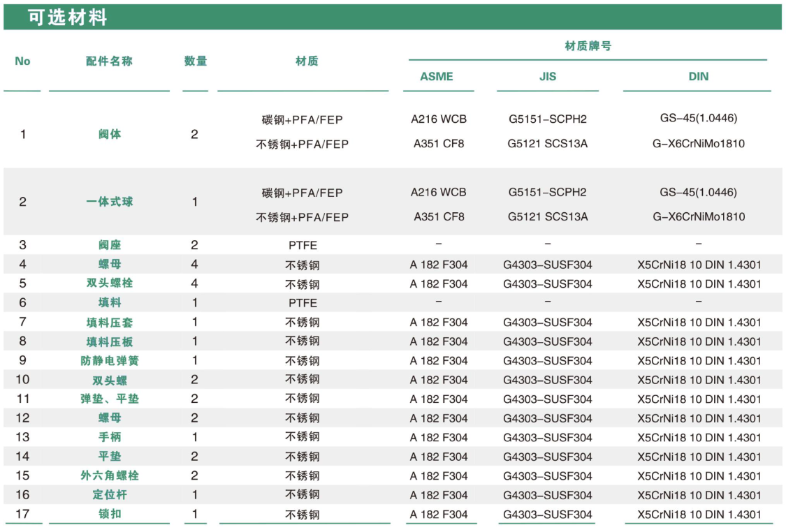Image resolution: width=786 pixels, height=532 pixels.
Task: Select the 手柄 part name
Action: tap(110, 438)
